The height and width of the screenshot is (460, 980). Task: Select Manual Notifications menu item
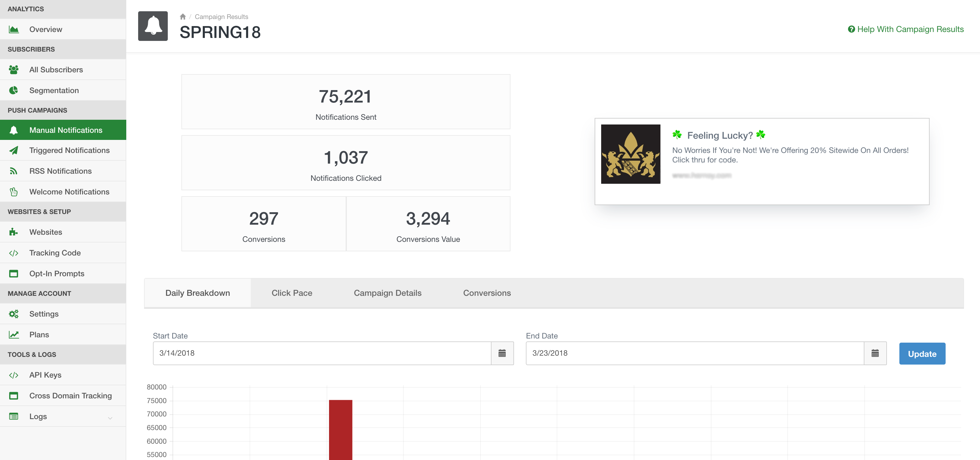tap(63, 130)
